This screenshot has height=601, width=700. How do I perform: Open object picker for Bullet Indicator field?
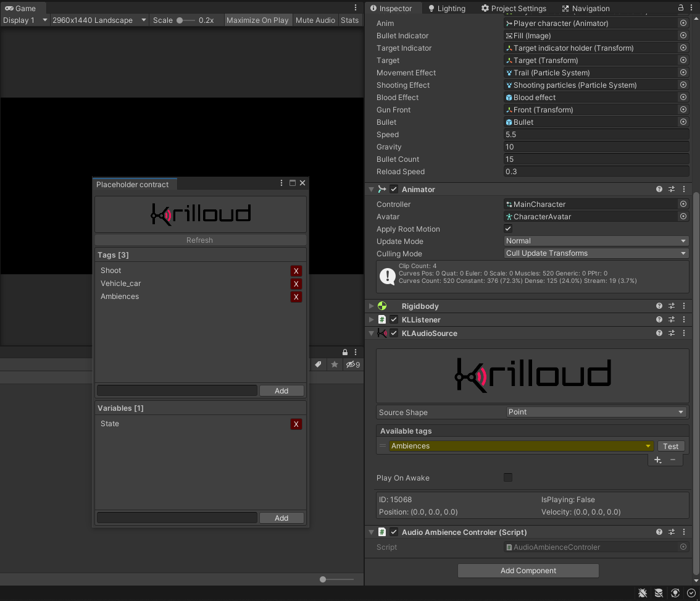683,35
